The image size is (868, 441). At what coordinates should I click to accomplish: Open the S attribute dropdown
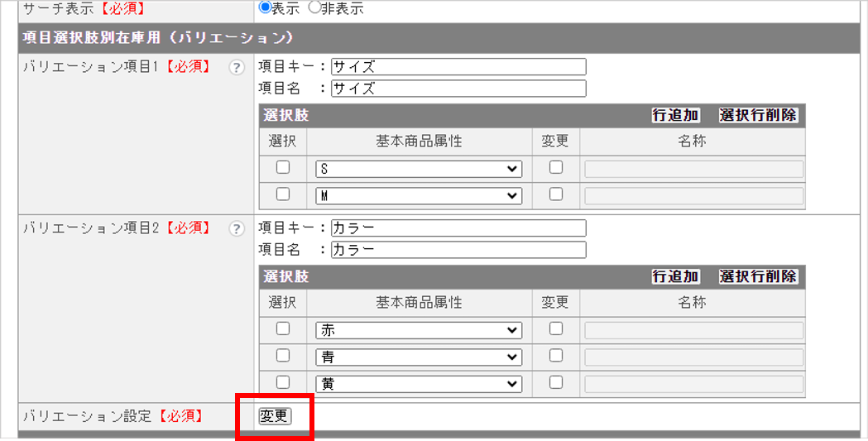coord(419,169)
